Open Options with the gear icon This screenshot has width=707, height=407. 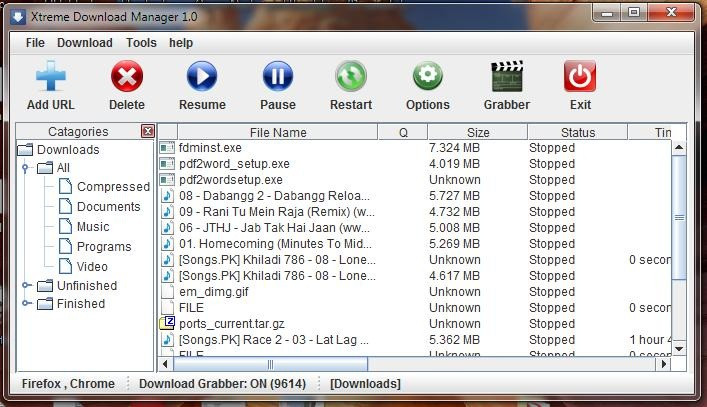tap(427, 76)
